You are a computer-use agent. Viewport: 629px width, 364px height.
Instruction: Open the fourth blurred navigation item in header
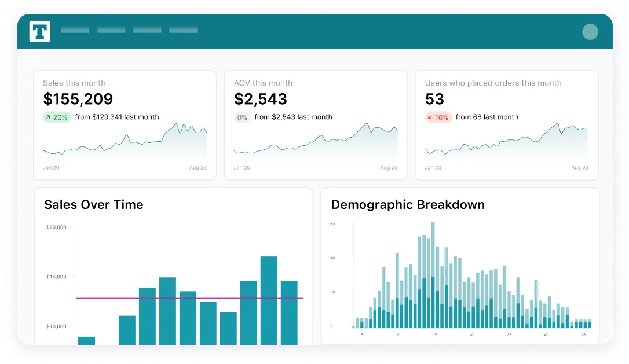tap(183, 30)
